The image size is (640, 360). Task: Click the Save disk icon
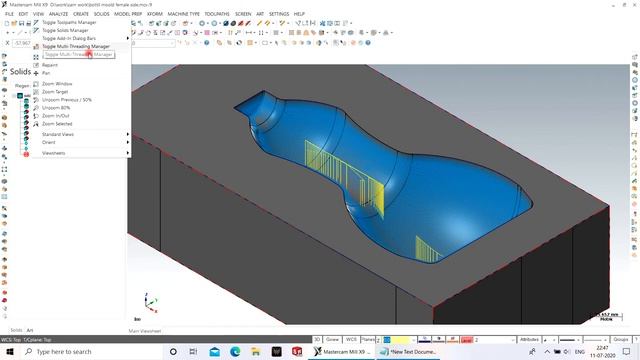(x=21, y=23)
